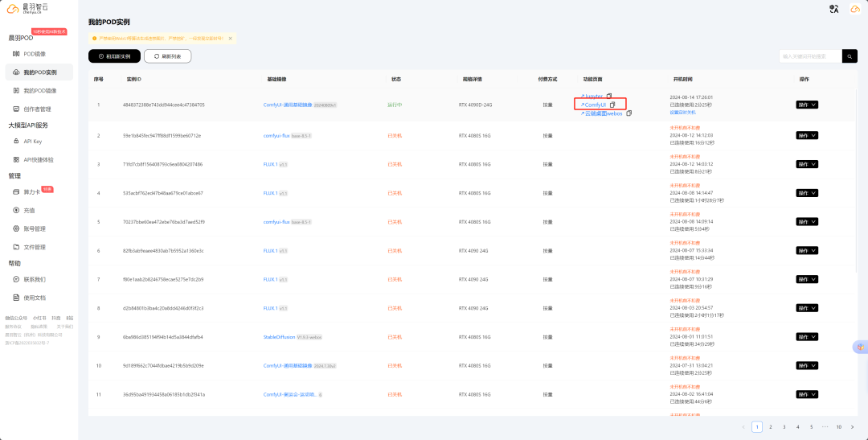Copy the Jupyter link address

click(609, 96)
